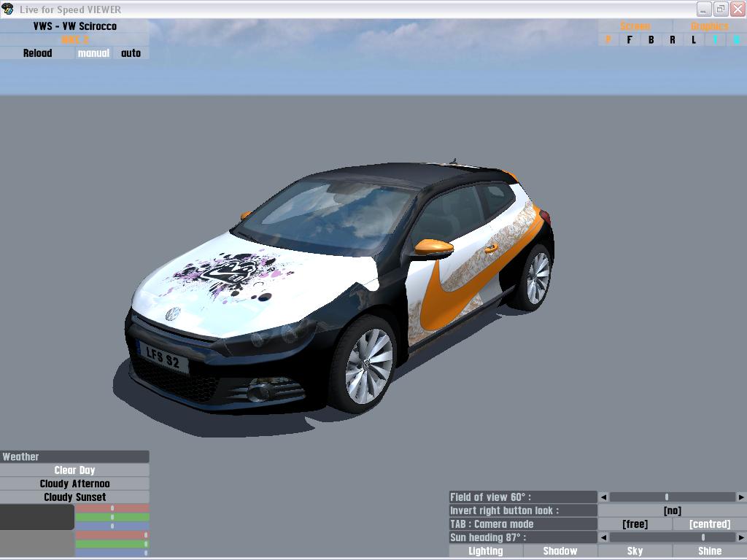Select the F view button
This screenshot has height=560, width=747.
pos(630,40)
